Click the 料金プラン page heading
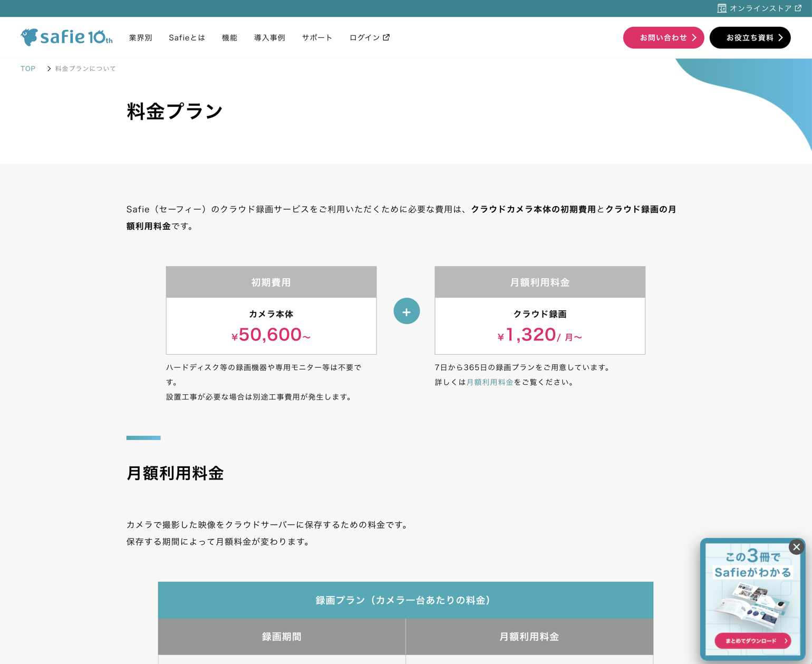This screenshot has height=664, width=812. point(175,111)
